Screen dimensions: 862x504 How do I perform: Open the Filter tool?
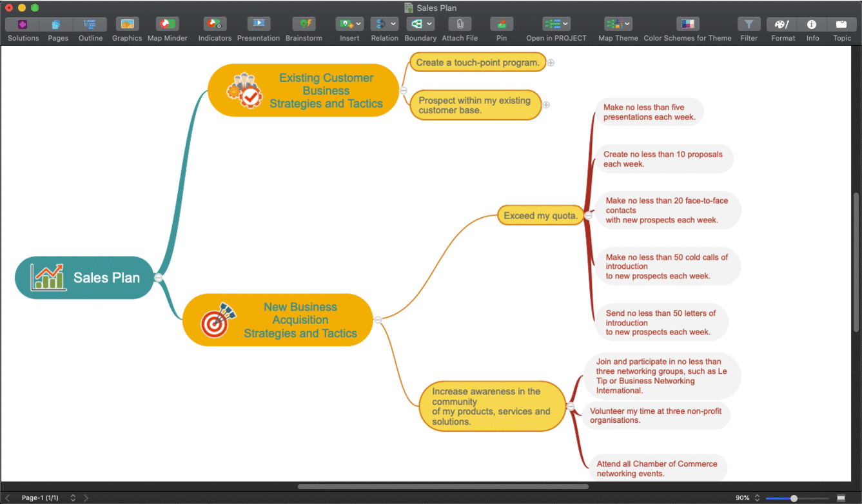pyautogui.click(x=749, y=24)
